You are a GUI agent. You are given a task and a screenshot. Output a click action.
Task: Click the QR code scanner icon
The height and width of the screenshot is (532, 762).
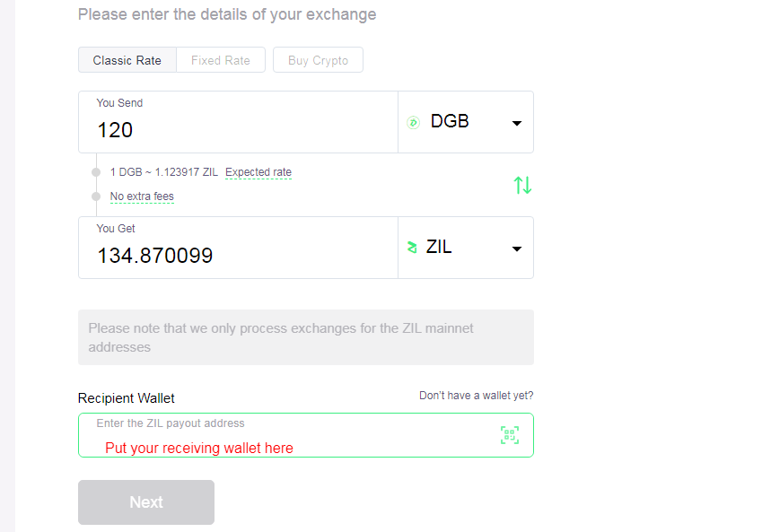pos(510,435)
